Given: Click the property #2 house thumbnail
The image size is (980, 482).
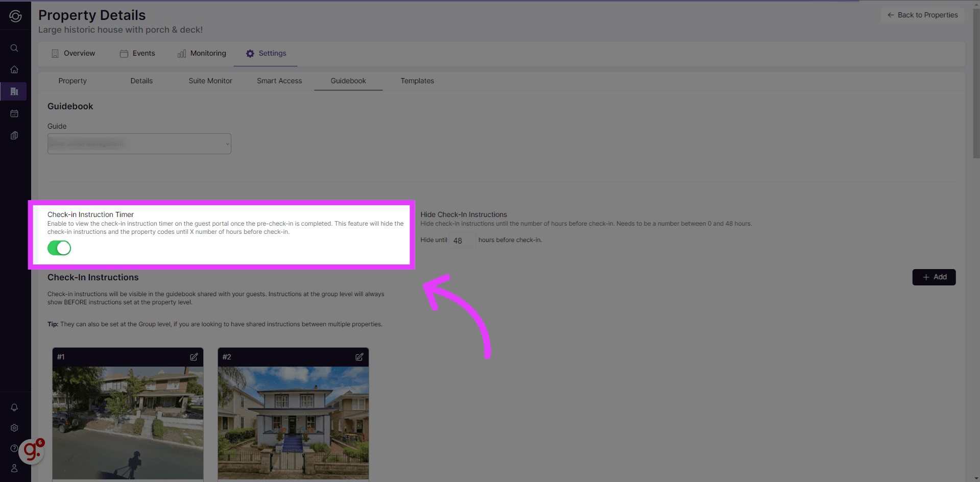Looking at the screenshot, I should click(293, 421).
